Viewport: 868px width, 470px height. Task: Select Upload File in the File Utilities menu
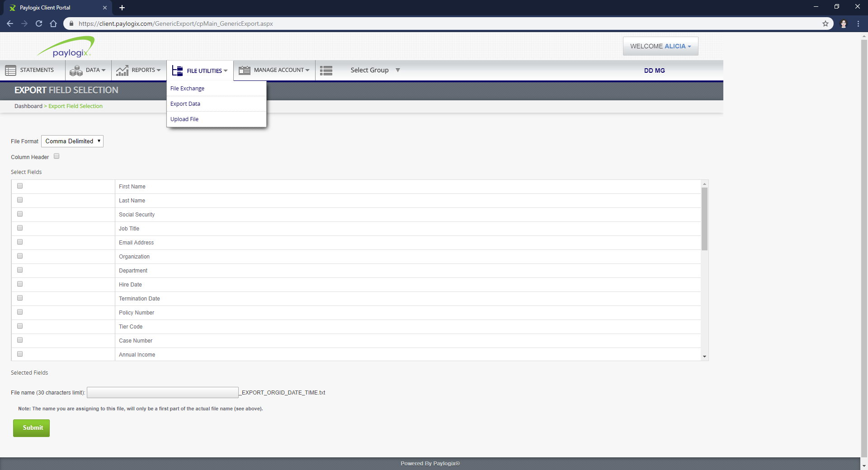tap(184, 119)
